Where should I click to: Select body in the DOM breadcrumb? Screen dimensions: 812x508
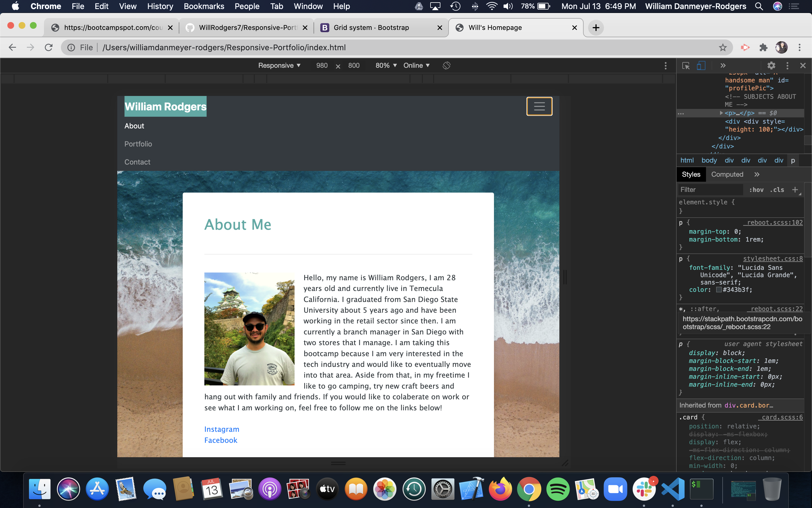709,160
